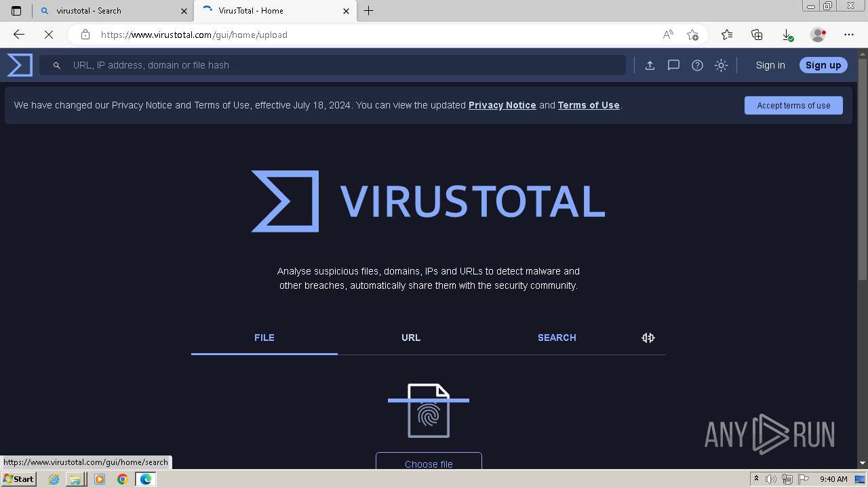
Task: Open the Favorites list icon
Action: [x=727, y=35]
